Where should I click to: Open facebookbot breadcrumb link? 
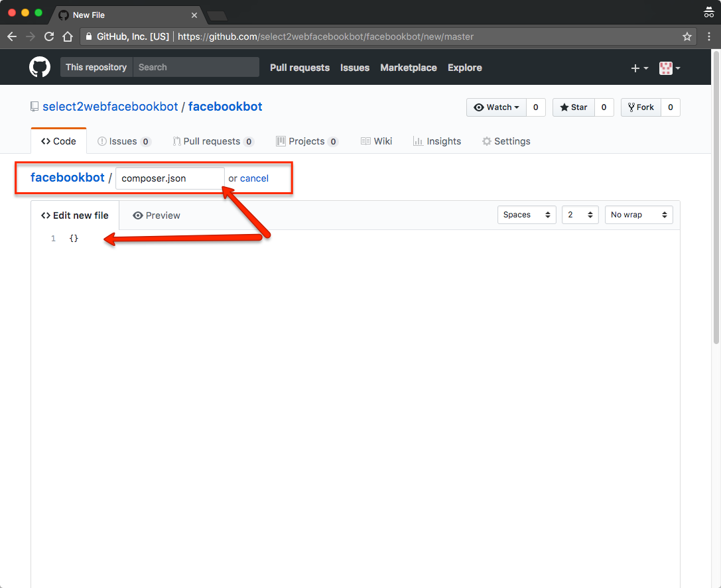click(x=68, y=178)
